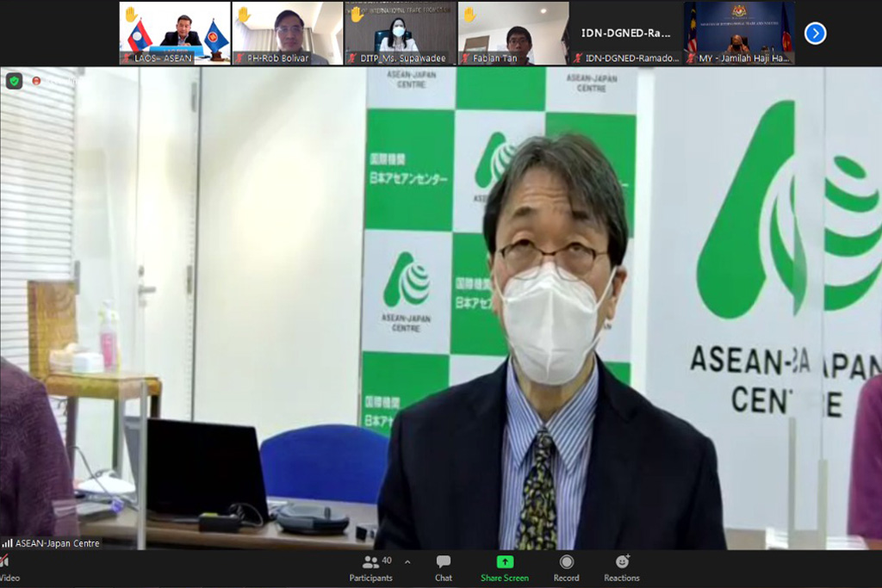882x588 pixels.
Task: Select the IDN-DGNED-Ra... participant tile
Action: [625, 34]
